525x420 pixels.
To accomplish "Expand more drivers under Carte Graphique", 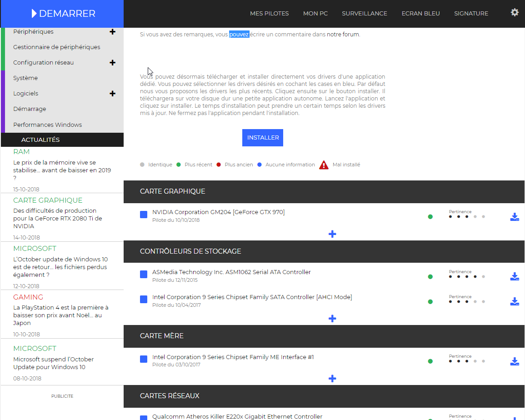I will pyautogui.click(x=332, y=234).
